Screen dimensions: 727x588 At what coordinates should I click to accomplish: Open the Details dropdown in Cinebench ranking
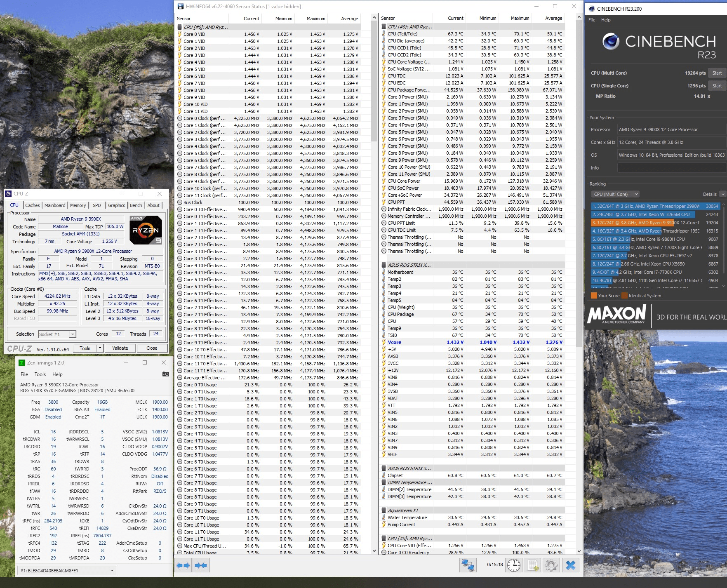722,194
